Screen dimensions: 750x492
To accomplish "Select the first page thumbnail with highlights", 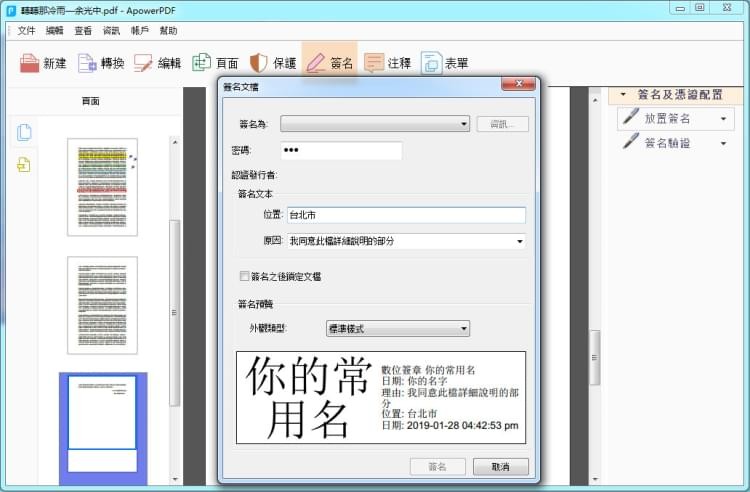I will point(102,187).
